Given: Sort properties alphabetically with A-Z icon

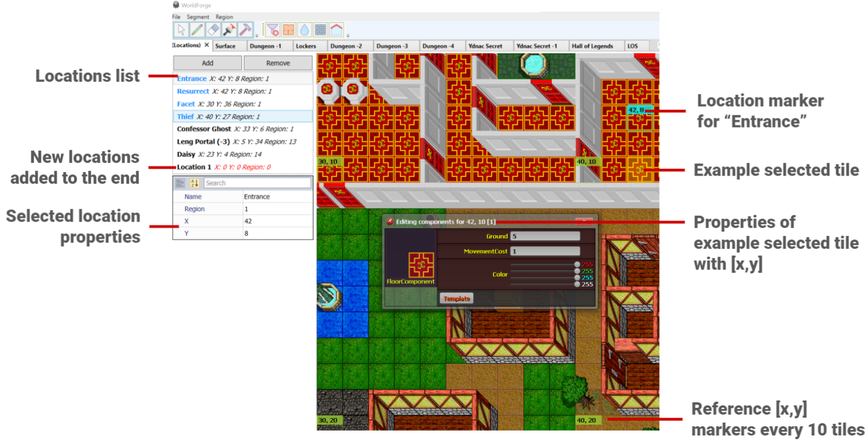Looking at the screenshot, I should coord(195,183).
